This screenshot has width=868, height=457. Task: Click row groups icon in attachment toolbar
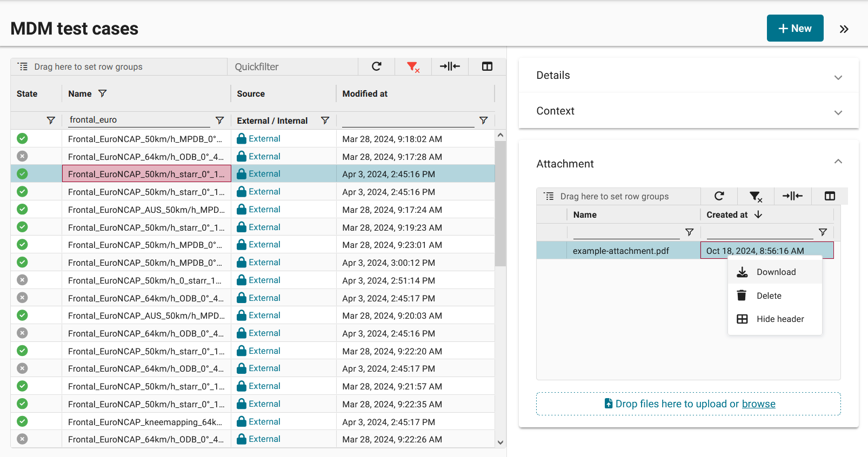point(549,196)
